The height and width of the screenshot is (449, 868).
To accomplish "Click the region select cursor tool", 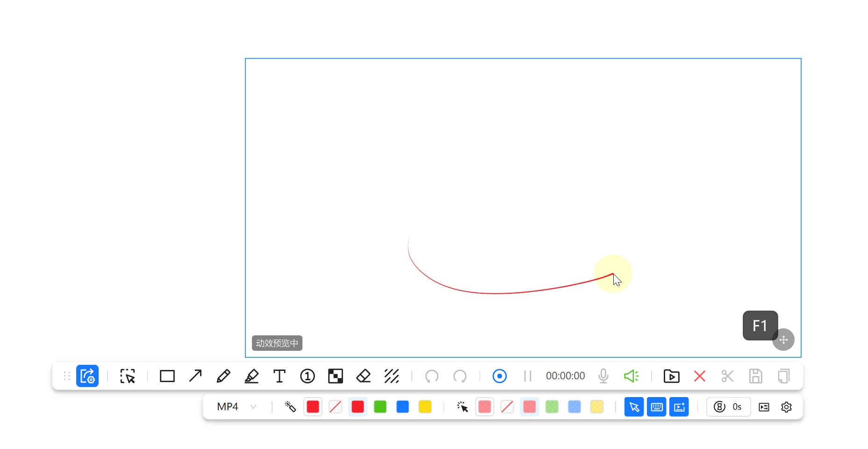I will tap(127, 376).
